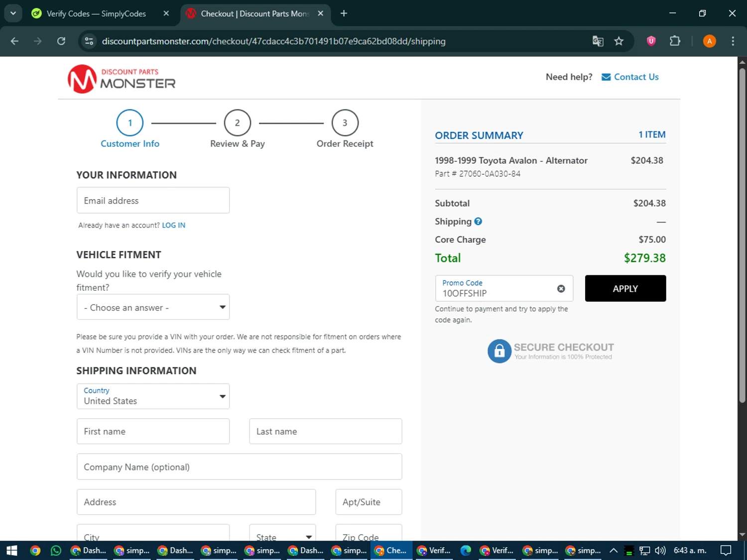
Task: Open Microsoft Edge from the taskbar
Action: [466, 551]
